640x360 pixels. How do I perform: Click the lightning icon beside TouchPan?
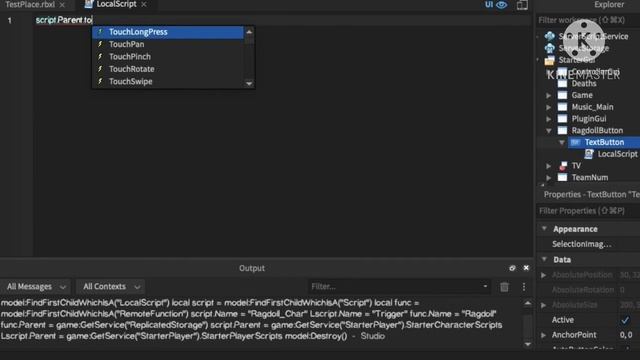click(100, 44)
